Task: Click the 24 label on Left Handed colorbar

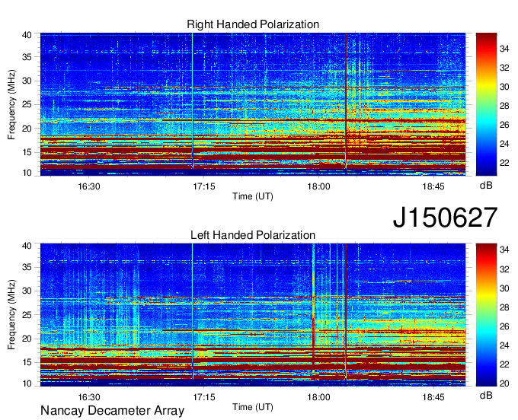Action: click(x=504, y=345)
